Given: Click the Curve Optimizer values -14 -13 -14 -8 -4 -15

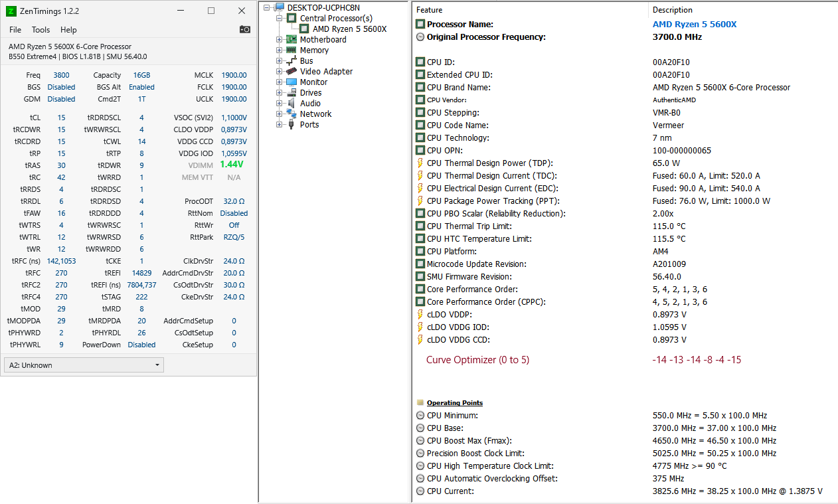Looking at the screenshot, I should point(697,360).
